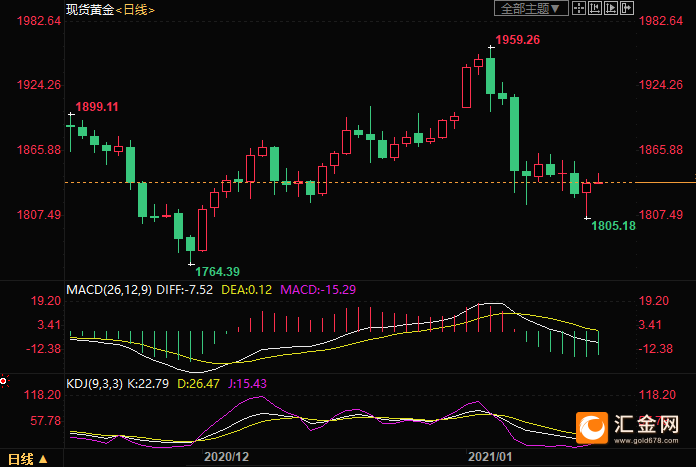The height and width of the screenshot is (467, 696).
Task: Click the 1924.26 right axis label
Action: pyautogui.click(x=661, y=85)
